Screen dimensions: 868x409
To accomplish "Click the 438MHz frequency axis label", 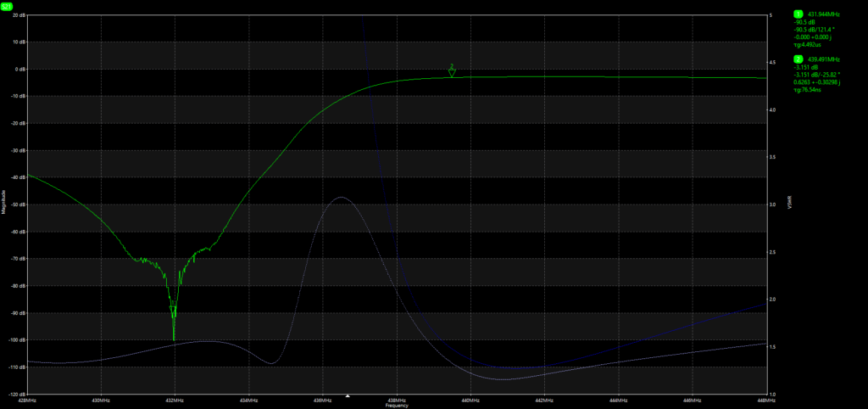I will tap(396, 400).
